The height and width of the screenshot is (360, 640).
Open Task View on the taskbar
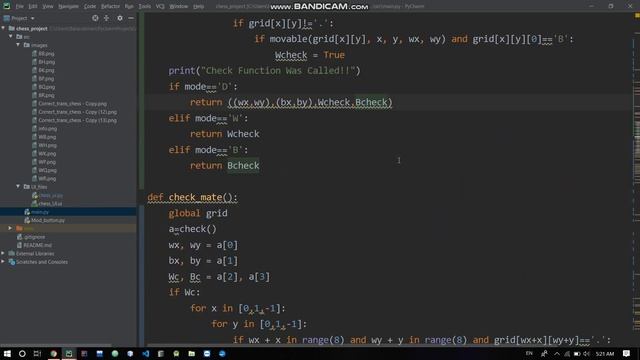[37, 353]
